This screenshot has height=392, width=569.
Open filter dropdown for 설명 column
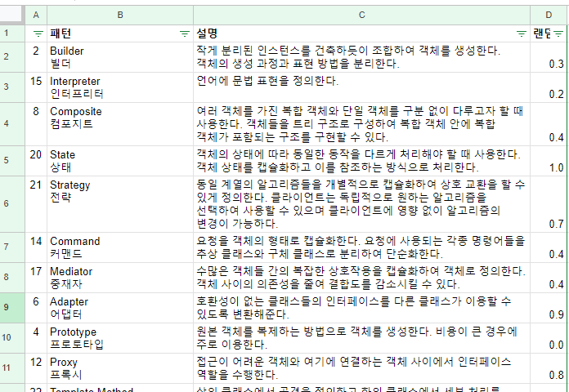(521, 33)
